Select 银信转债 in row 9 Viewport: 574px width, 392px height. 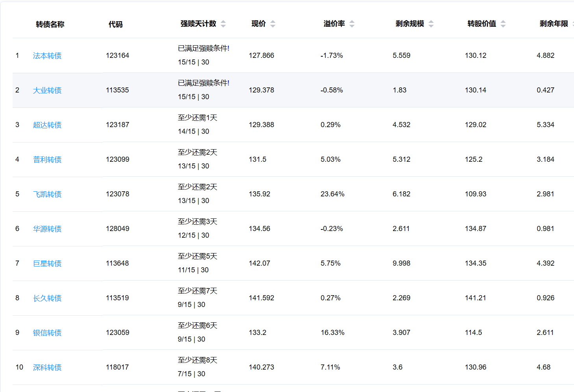click(47, 333)
